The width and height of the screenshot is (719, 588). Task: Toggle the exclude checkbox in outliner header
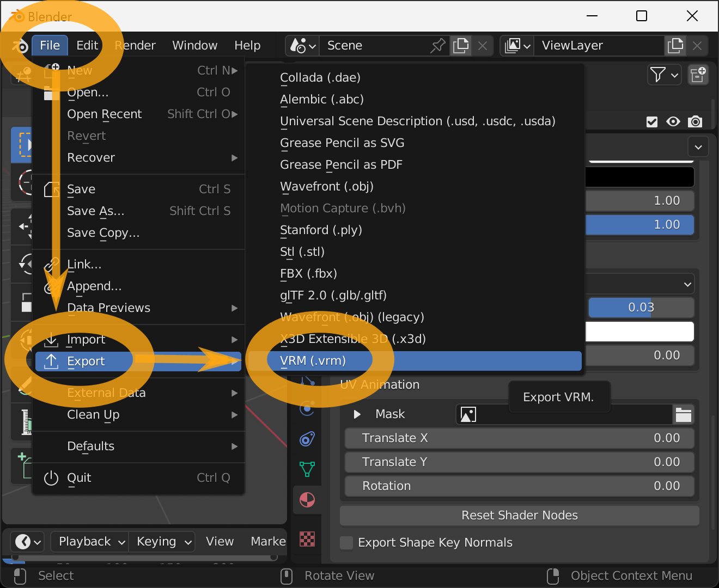(652, 121)
